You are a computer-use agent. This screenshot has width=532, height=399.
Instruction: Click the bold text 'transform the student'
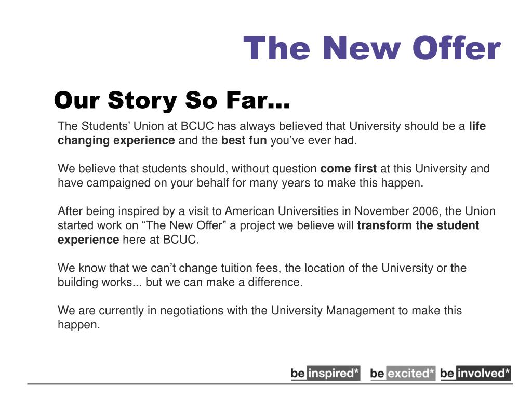tap(418, 225)
